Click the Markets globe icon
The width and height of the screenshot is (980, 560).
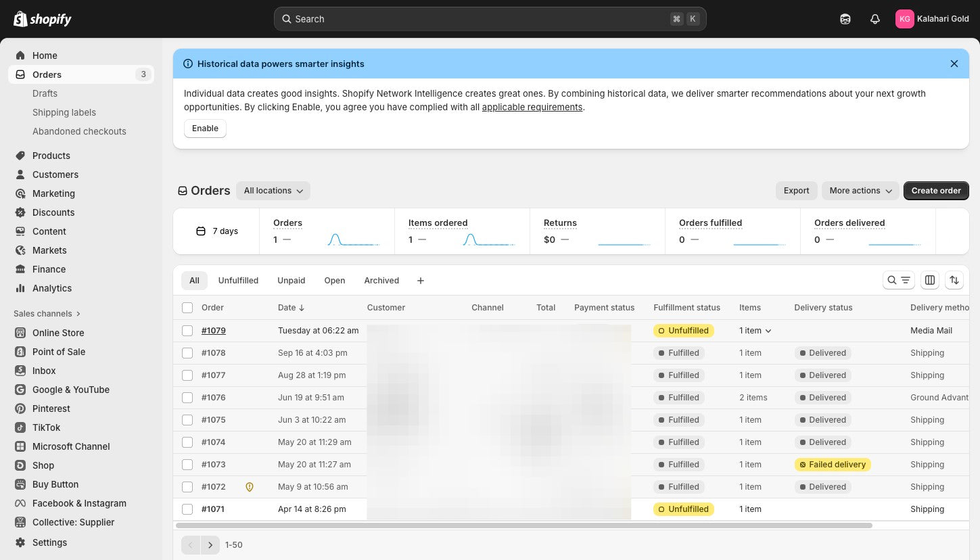(20, 250)
